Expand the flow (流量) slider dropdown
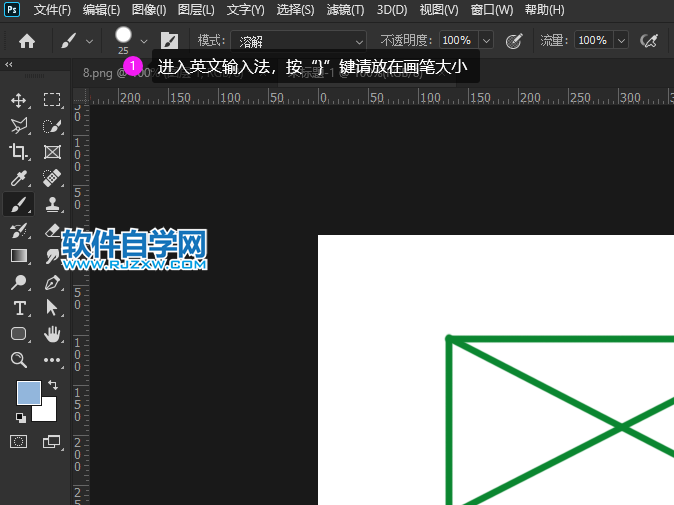Image resolution: width=674 pixels, height=505 pixels. point(621,41)
